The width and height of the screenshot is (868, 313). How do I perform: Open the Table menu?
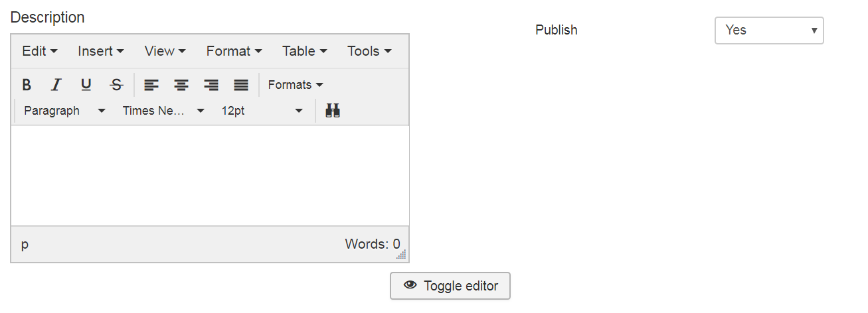click(x=304, y=51)
